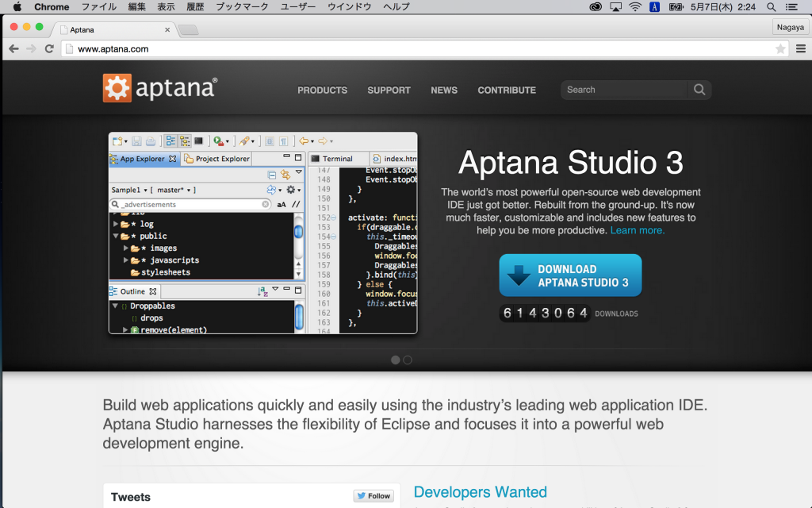This screenshot has width=812, height=508.
Task: Open the ヘルプ menu
Action: (396, 6)
